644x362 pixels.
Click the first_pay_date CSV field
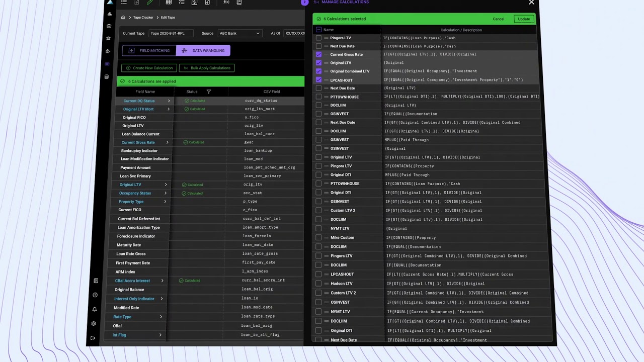259,262
